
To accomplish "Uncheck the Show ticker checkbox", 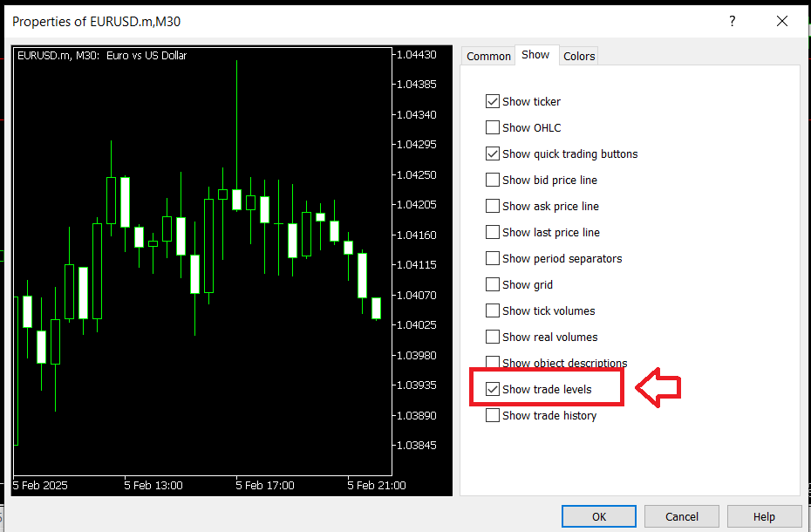I will (493, 102).
